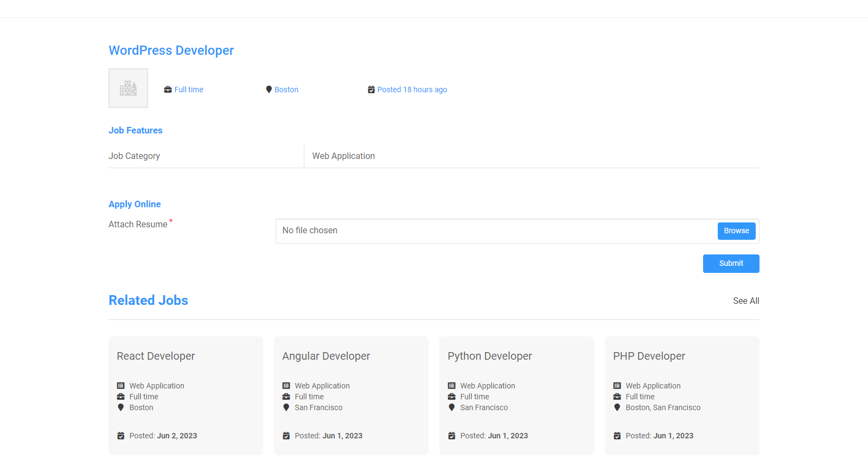Open the PHP Developer job title
Screen dimensions: 868x472
[649, 356]
